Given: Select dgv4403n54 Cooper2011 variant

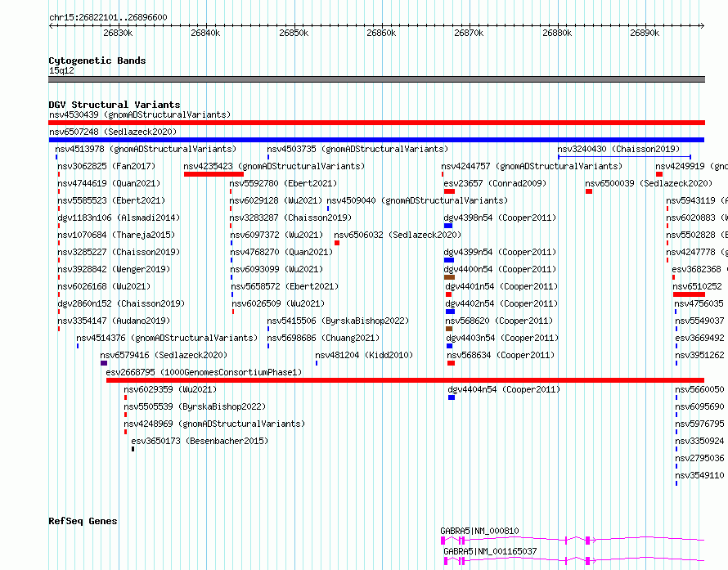Looking at the screenshot, I should tap(502, 338).
